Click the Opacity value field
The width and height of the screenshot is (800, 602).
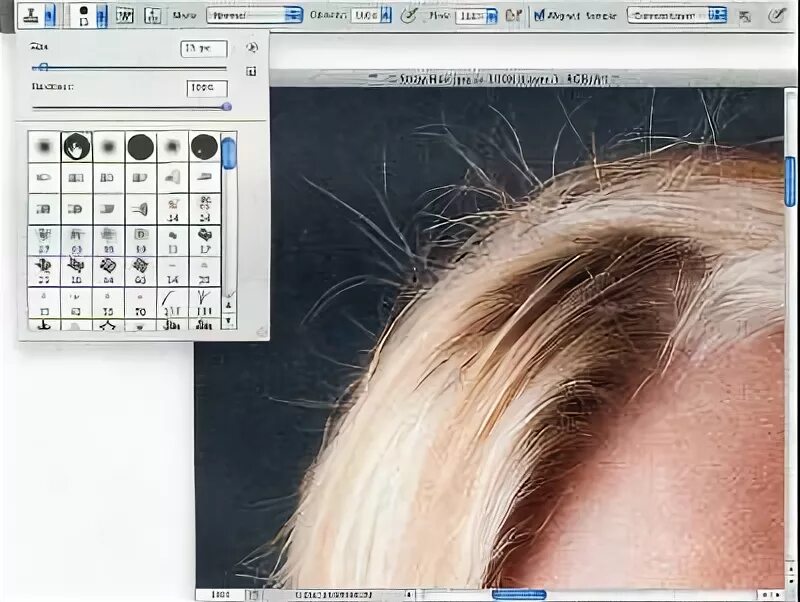pos(365,15)
